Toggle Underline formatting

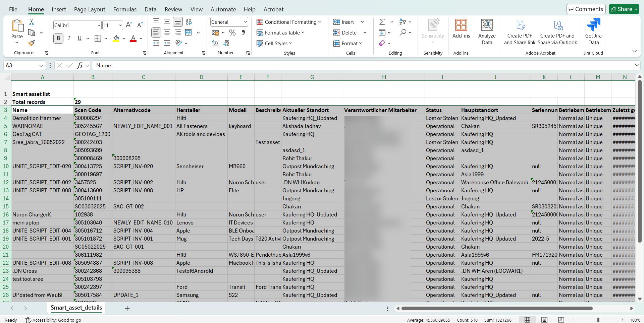point(79,39)
